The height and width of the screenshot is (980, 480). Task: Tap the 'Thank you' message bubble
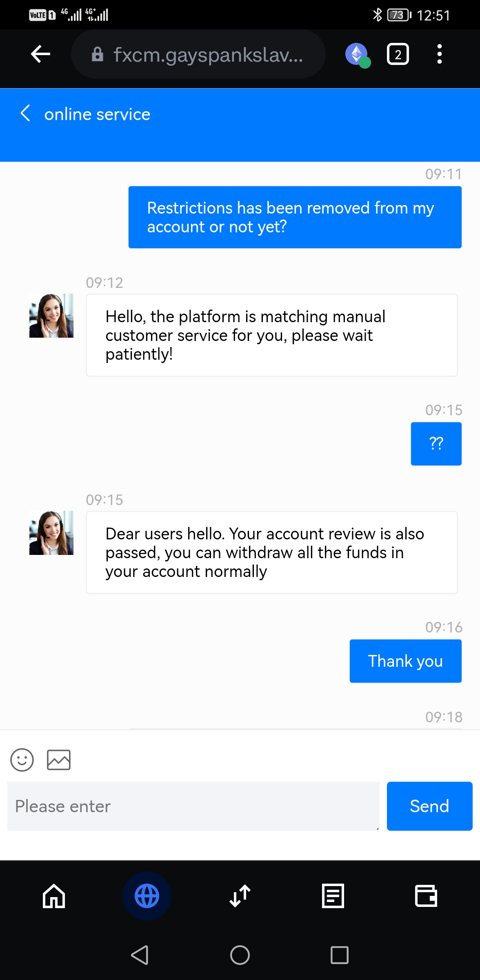[405, 661]
